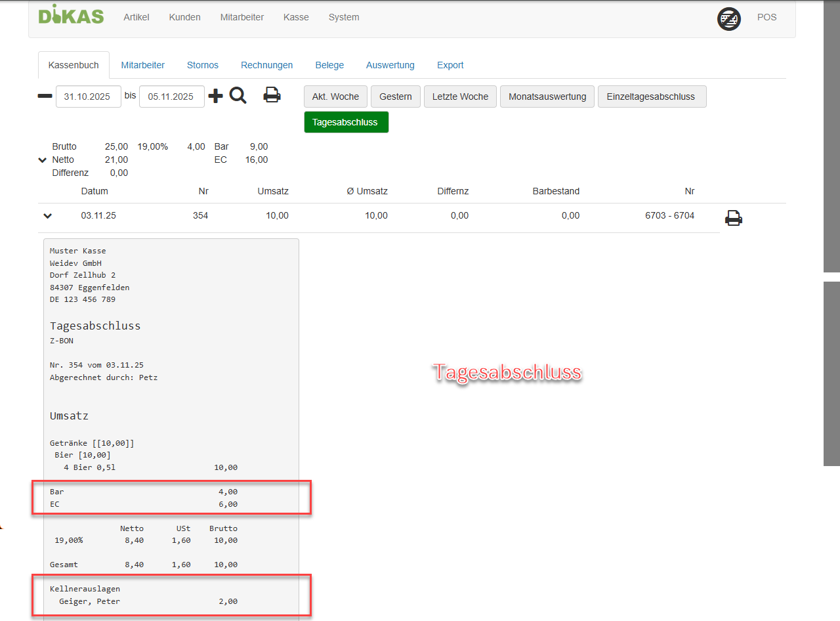Switch to the Auswertung tab

(390, 65)
